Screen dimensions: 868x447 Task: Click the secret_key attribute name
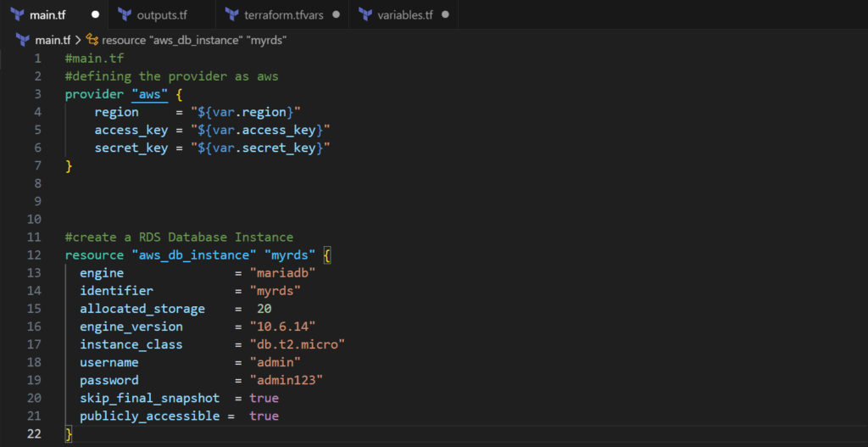click(x=131, y=148)
